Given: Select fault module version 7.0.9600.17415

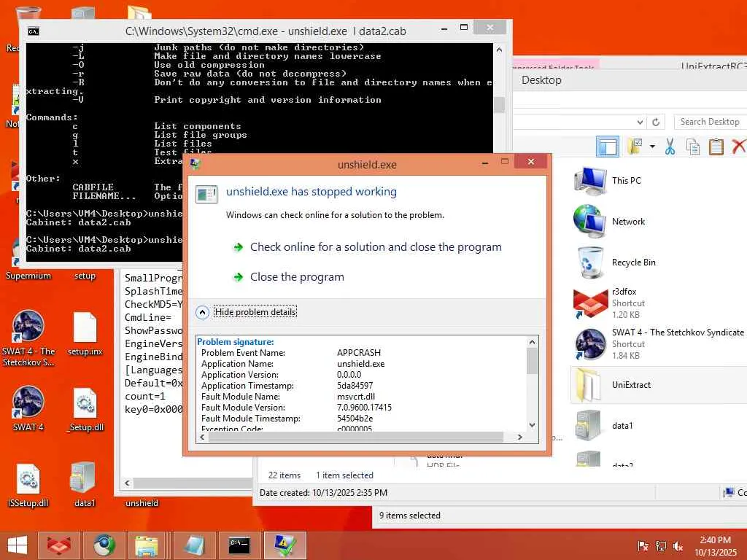Looking at the screenshot, I should click(x=364, y=407).
